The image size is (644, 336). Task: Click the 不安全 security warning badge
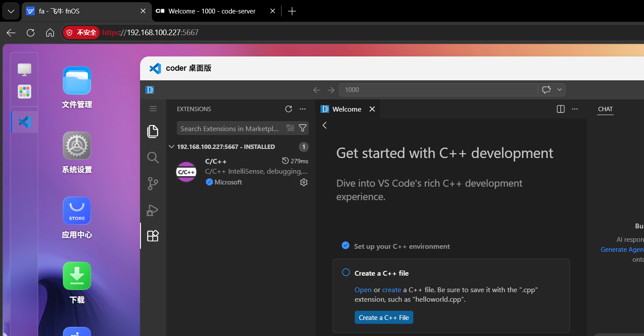coord(81,33)
